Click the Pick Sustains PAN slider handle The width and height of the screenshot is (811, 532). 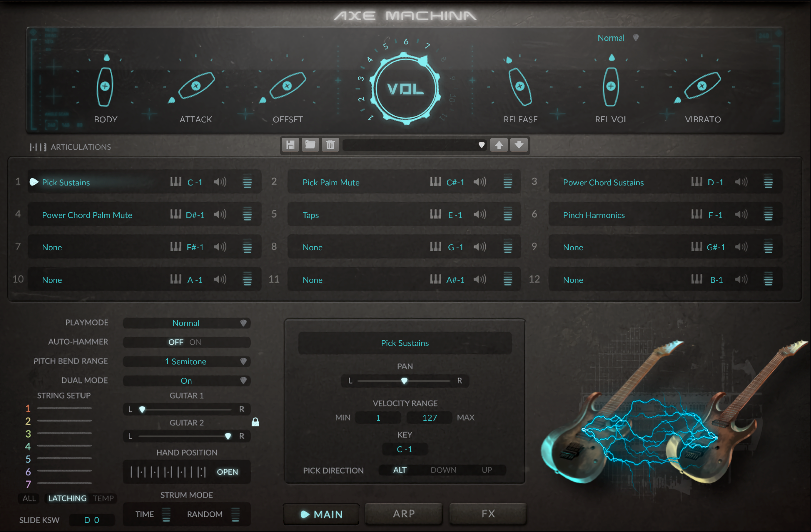point(404,381)
